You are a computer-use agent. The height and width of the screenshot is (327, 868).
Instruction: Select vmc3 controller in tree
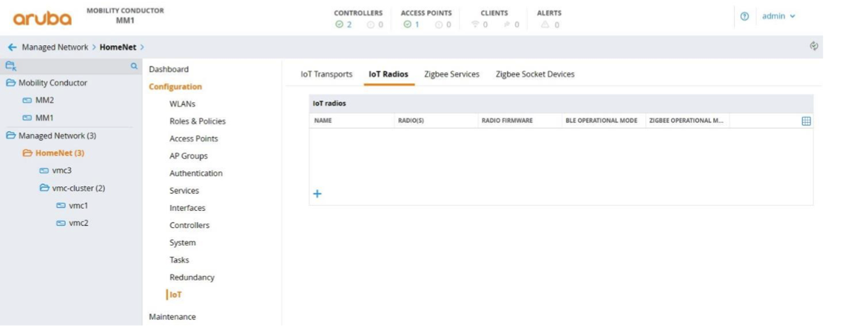coord(61,170)
